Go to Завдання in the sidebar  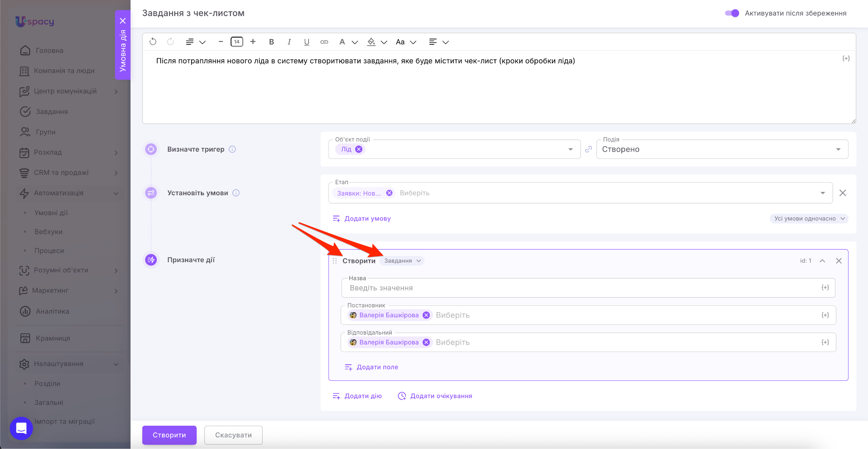[x=52, y=111]
